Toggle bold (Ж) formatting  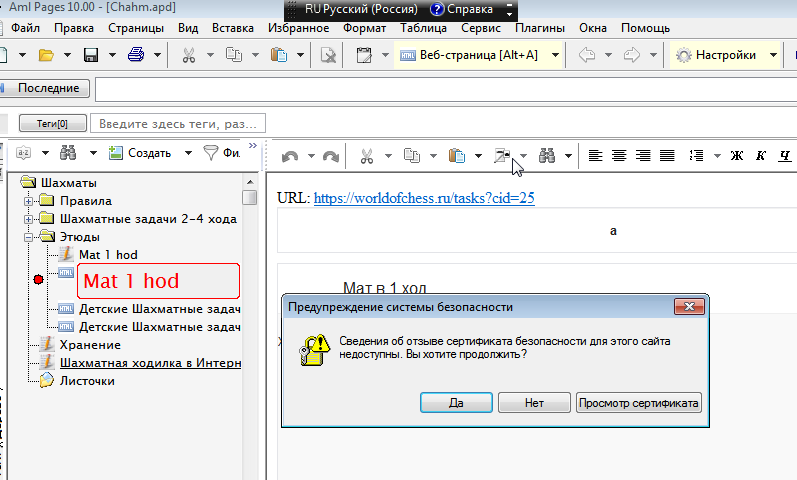point(737,156)
